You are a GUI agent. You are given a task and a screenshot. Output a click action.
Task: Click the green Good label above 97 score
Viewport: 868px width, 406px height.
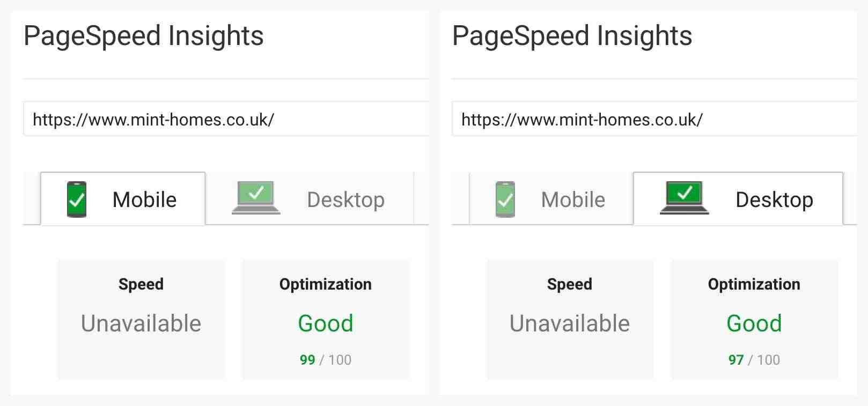click(x=754, y=323)
